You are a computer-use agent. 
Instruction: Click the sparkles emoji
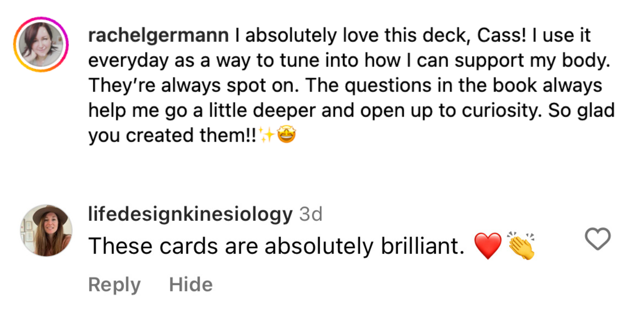point(266,134)
